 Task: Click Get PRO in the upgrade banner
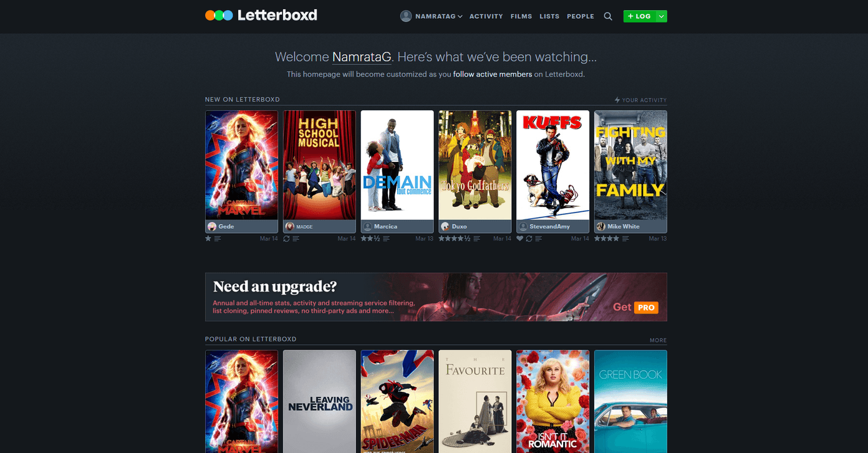tap(635, 307)
